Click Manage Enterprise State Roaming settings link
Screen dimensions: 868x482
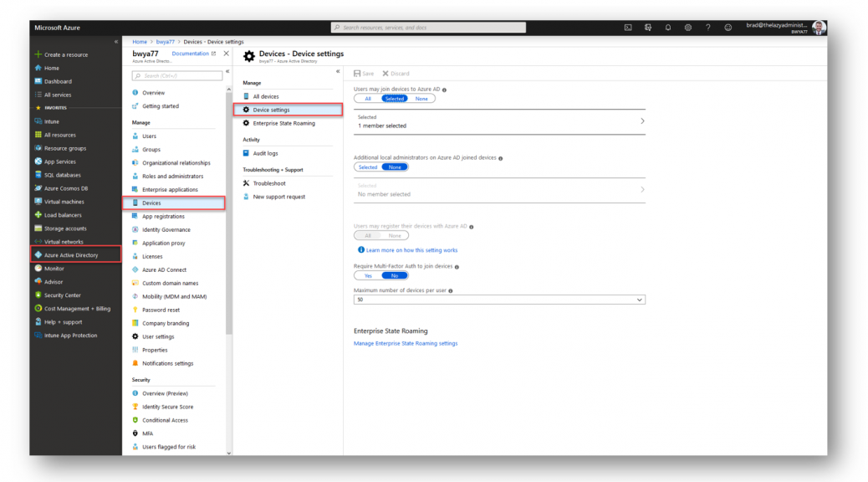click(x=406, y=343)
